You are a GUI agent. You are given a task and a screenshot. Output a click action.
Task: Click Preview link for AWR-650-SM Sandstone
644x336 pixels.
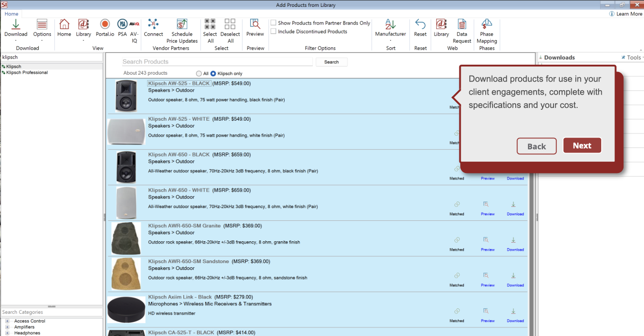click(488, 285)
